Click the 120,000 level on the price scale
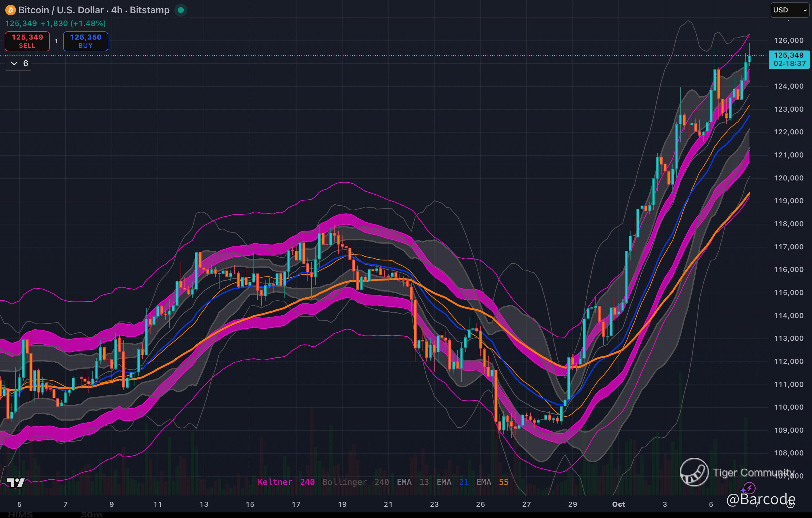This screenshot has height=518, width=812. [788, 178]
